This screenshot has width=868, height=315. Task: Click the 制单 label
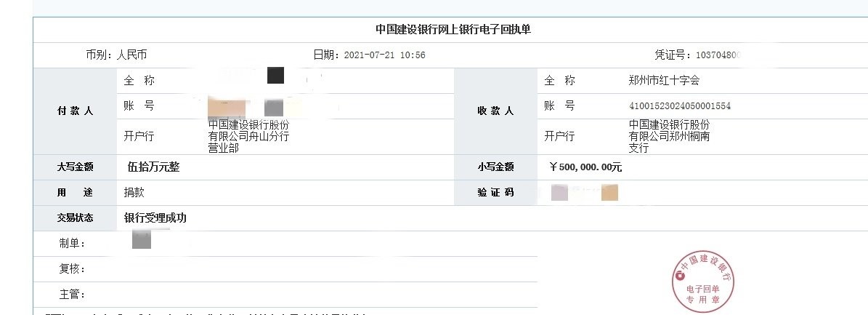(72, 244)
